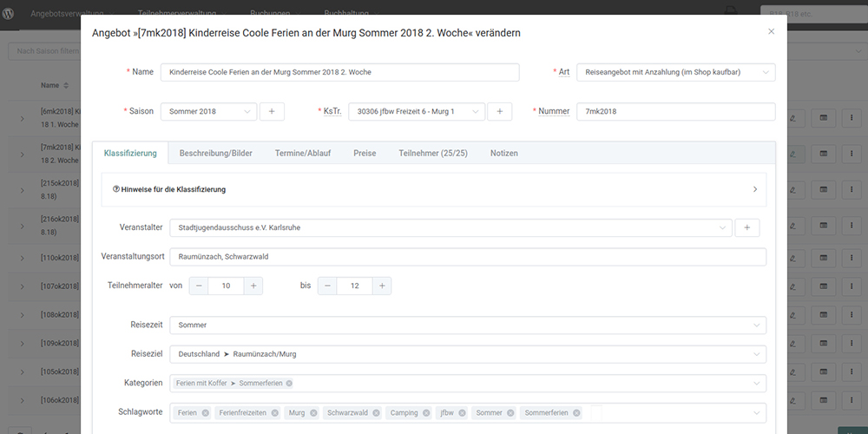Expand the [7mk2018] row in background list
This screenshot has height=434, width=868.
(23, 155)
